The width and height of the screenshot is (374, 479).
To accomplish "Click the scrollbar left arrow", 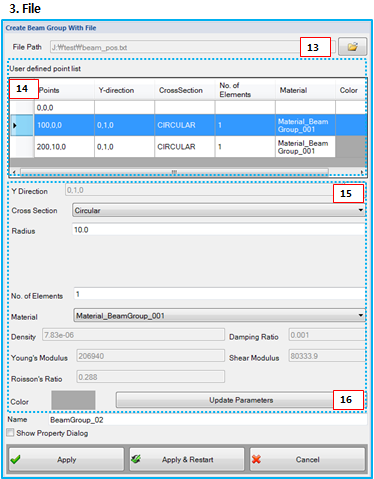I will pos(14,172).
